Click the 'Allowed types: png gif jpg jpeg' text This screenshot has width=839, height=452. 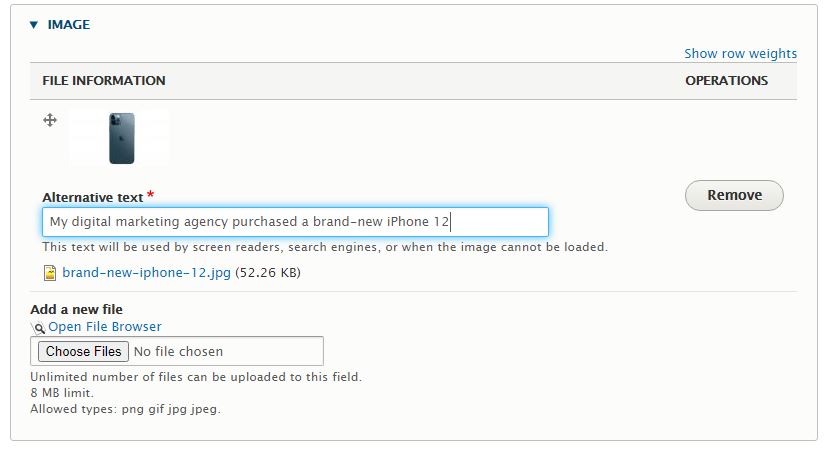coord(125,409)
